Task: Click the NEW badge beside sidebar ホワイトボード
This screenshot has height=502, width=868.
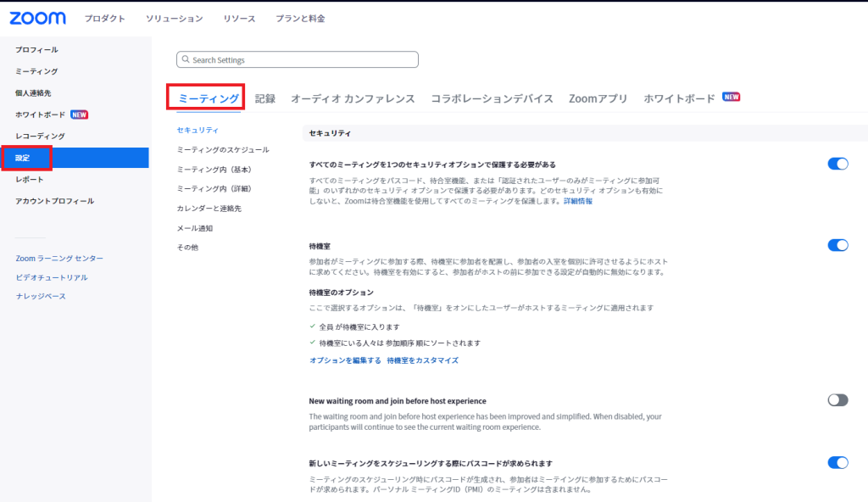Action: pos(79,114)
